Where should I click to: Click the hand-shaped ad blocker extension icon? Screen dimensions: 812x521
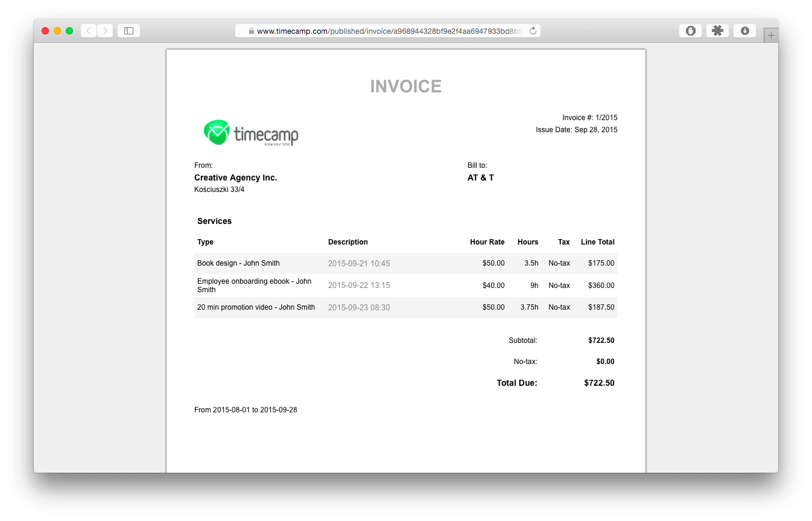pyautogui.click(x=690, y=30)
